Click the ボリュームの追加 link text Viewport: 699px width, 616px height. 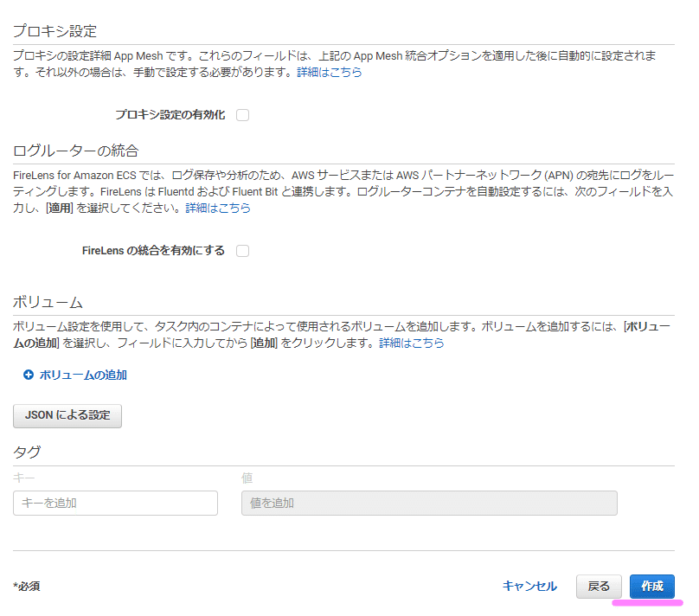83,375
